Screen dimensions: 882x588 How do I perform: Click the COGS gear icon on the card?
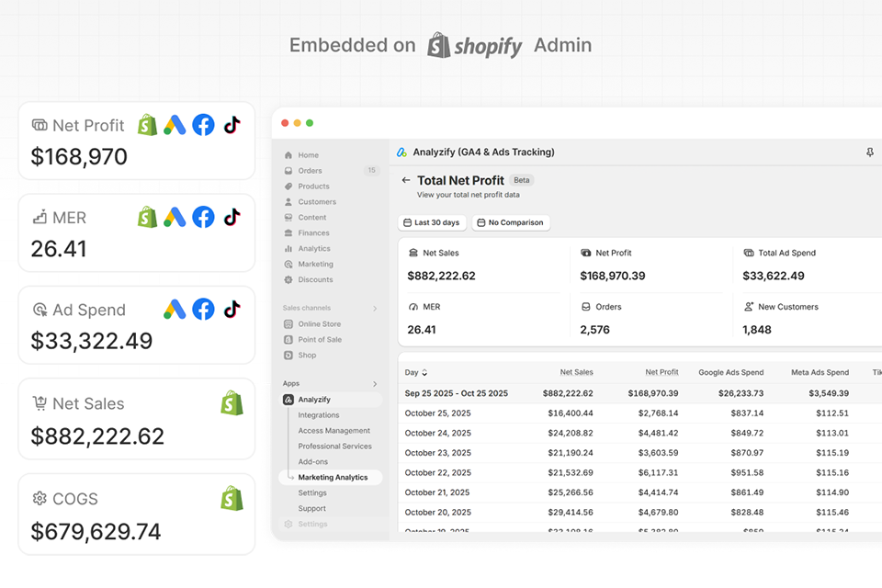(x=40, y=499)
